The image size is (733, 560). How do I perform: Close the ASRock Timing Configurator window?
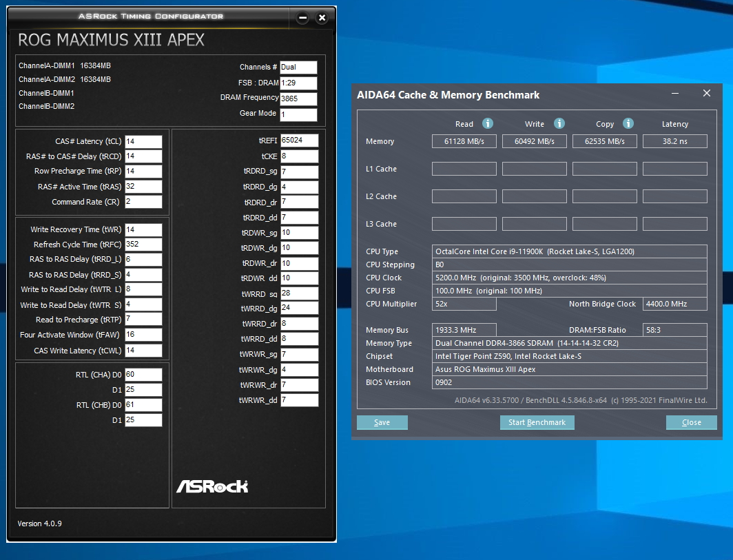tap(322, 18)
